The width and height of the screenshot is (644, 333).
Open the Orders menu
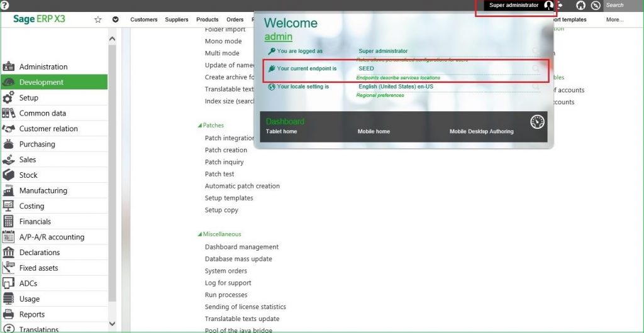[235, 19]
